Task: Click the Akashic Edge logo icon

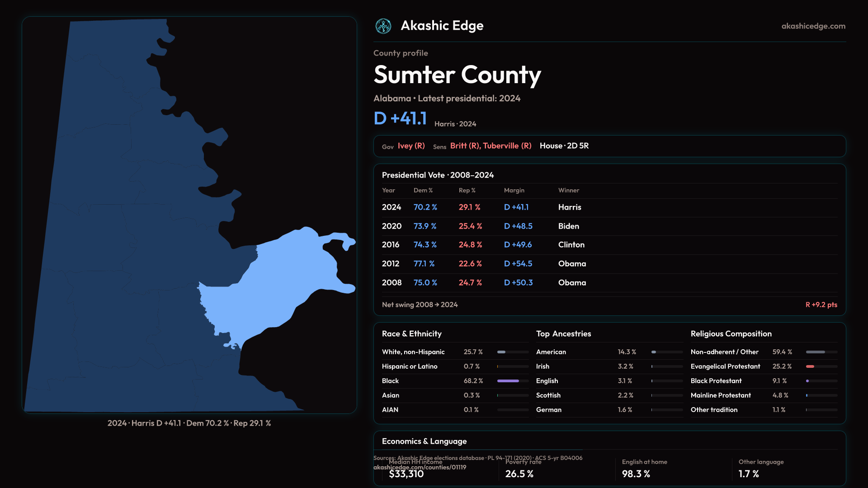Action: (x=383, y=26)
